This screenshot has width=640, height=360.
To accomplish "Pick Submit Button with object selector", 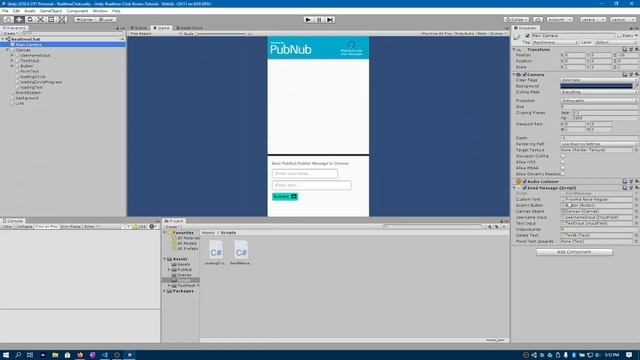I will (x=636, y=205).
